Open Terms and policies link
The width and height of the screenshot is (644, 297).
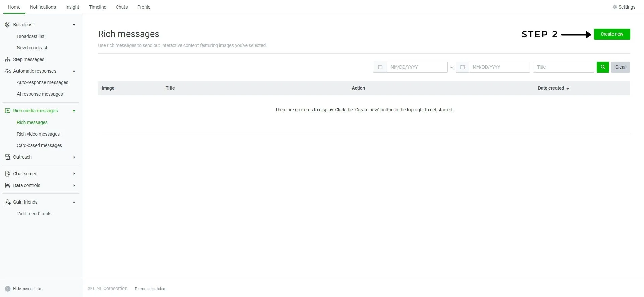tap(149, 289)
